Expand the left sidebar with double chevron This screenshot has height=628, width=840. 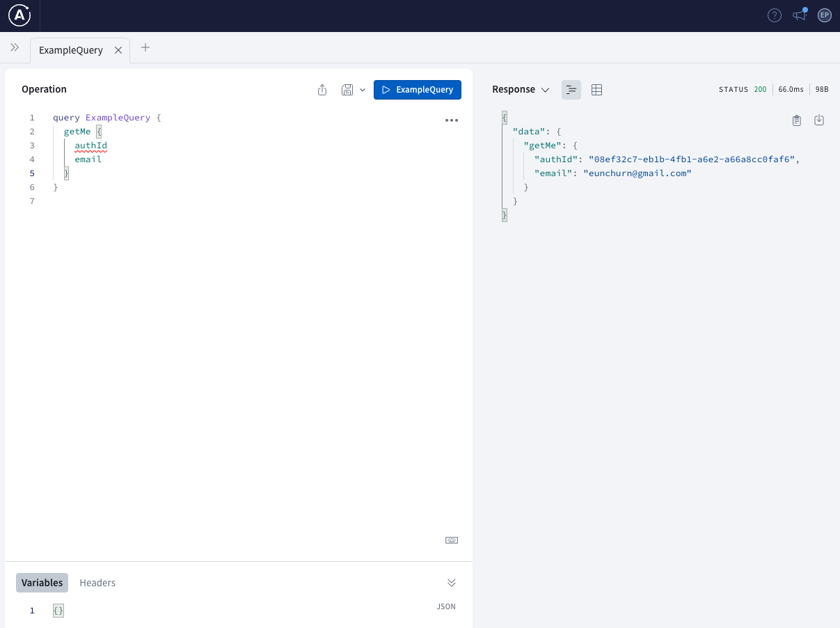point(15,47)
